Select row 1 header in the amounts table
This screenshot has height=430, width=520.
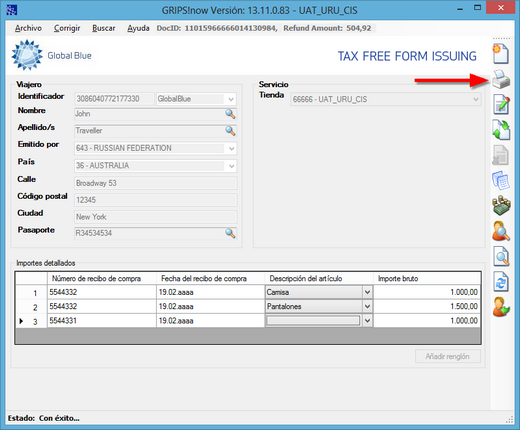point(31,292)
